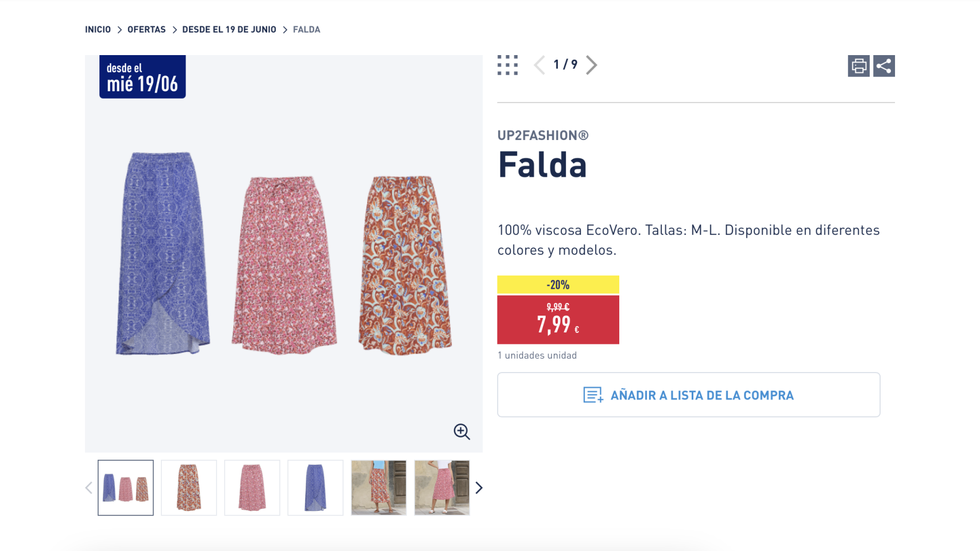Image resolution: width=980 pixels, height=551 pixels.
Task: Select DESDE EL 19 DE JUNIO in breadcrumb
Action: coord(229,29)
